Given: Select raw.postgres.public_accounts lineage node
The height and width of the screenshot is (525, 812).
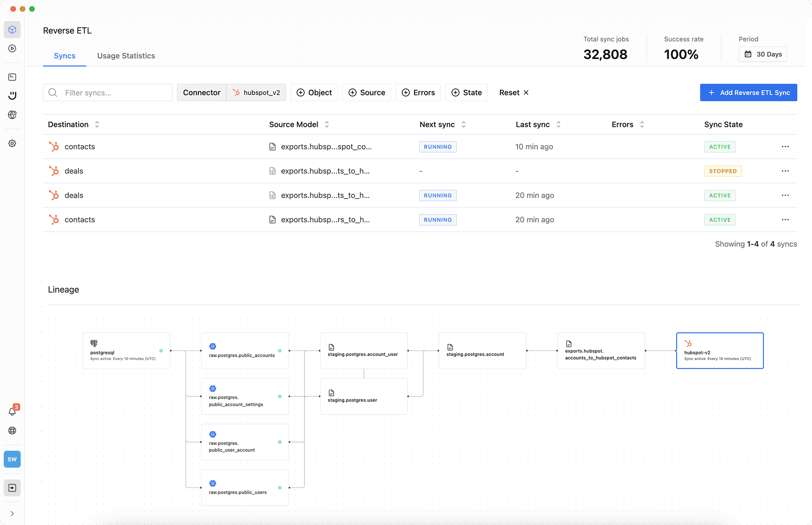Looking at the screenshot, I should pos(245,351).
